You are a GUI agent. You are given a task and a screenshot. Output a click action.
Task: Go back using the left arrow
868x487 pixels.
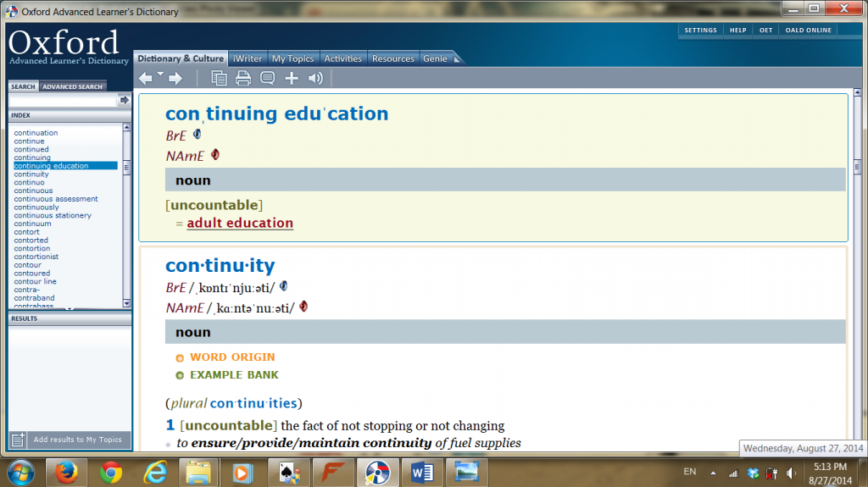[146, 79]
